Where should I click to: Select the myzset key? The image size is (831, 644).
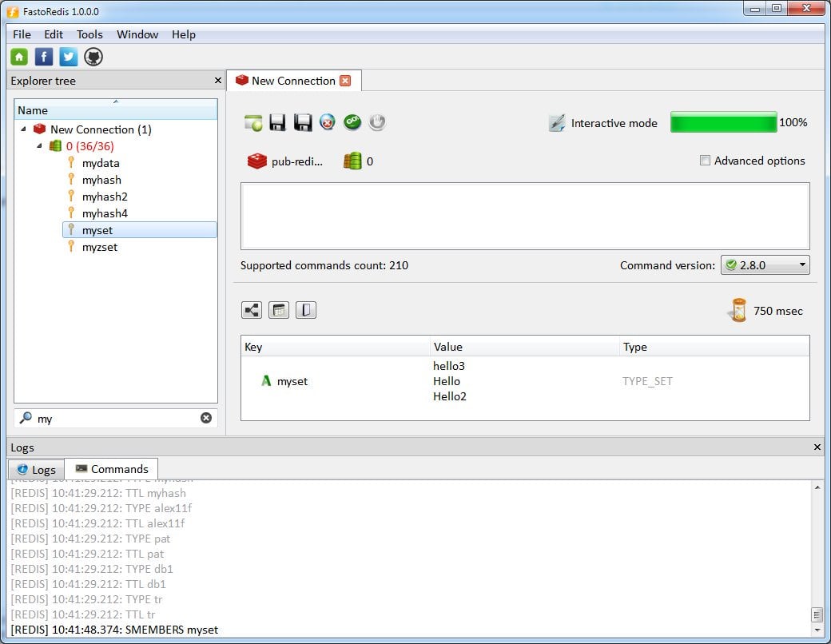coord(100,247)
